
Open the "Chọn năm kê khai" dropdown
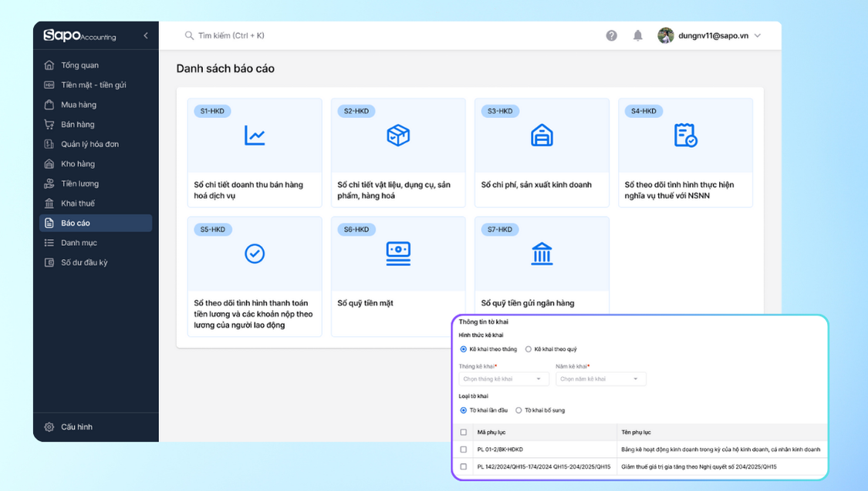coord(600,379)
